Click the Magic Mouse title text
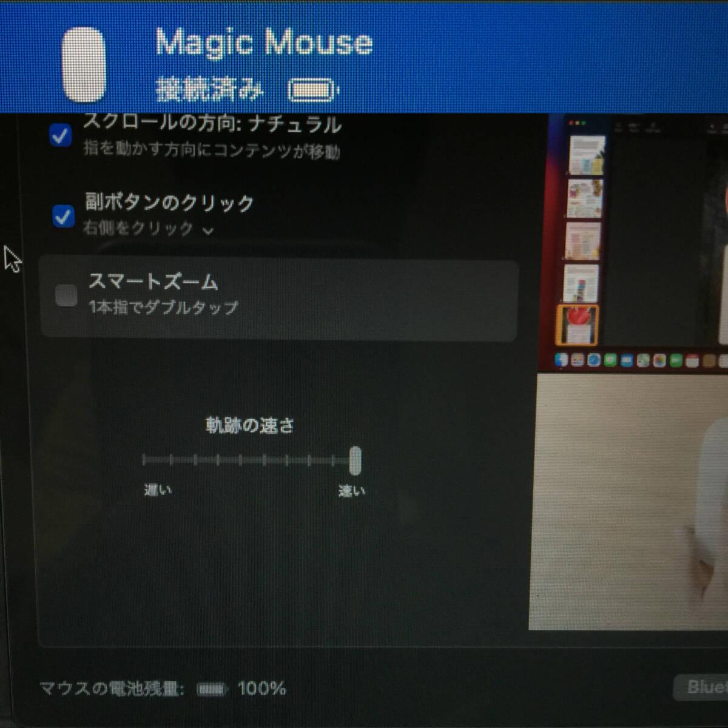The height and width of the screenshot is (728, 728). point(264,43)
